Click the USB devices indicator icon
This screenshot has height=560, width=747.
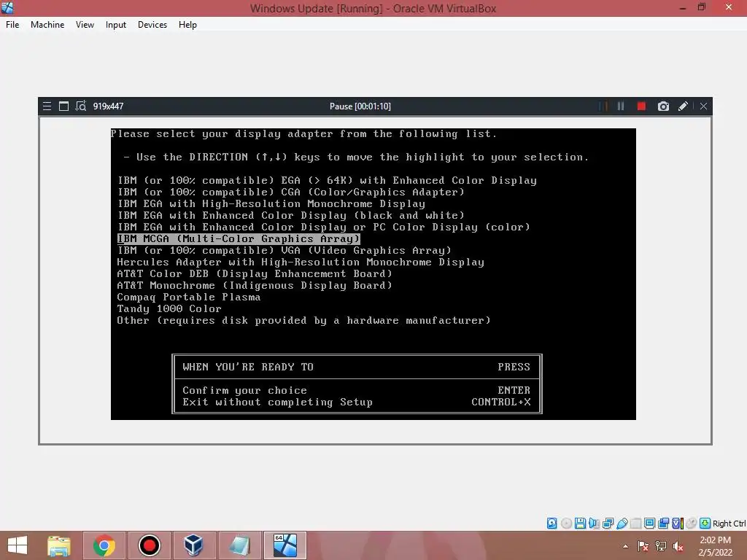click(622, 524)
